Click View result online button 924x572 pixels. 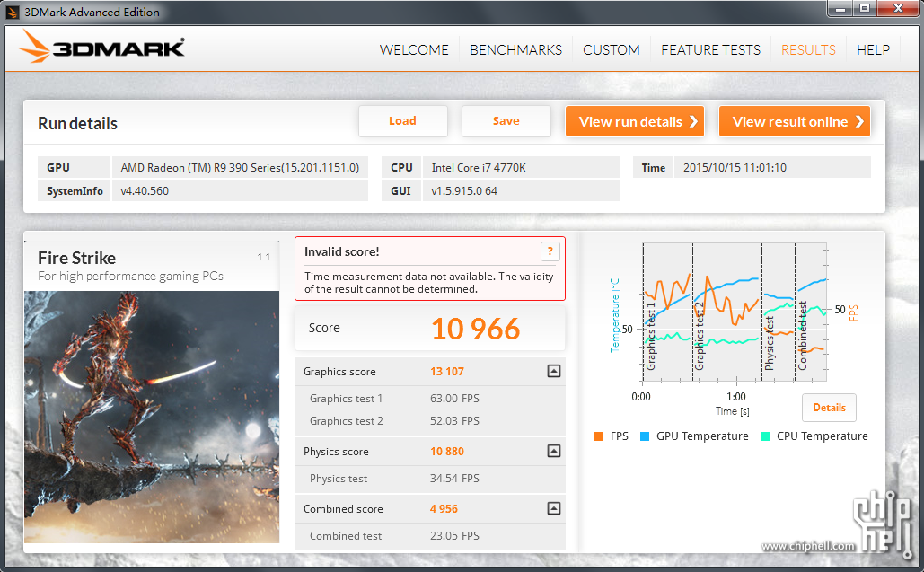click(x=795, y=121)
